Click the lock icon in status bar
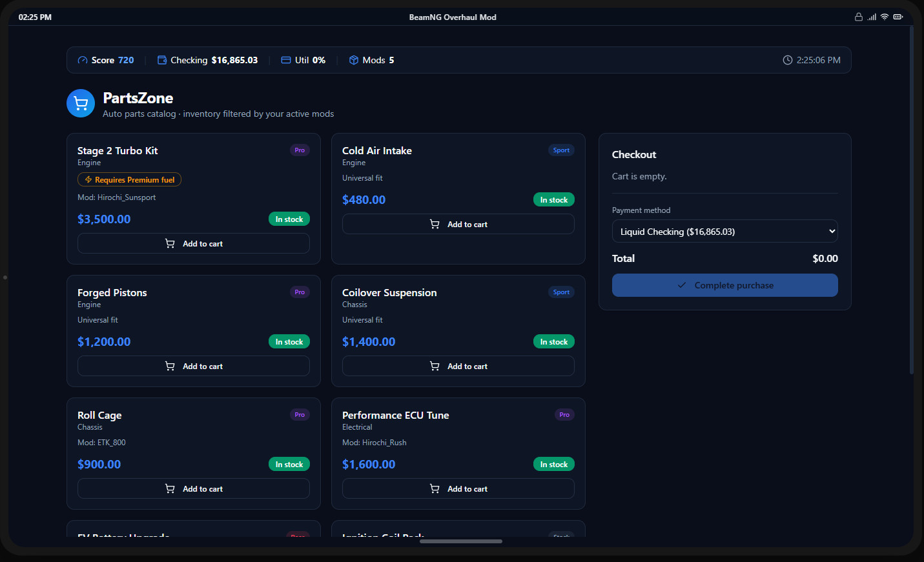924x562 pixels. click(859, 17)
